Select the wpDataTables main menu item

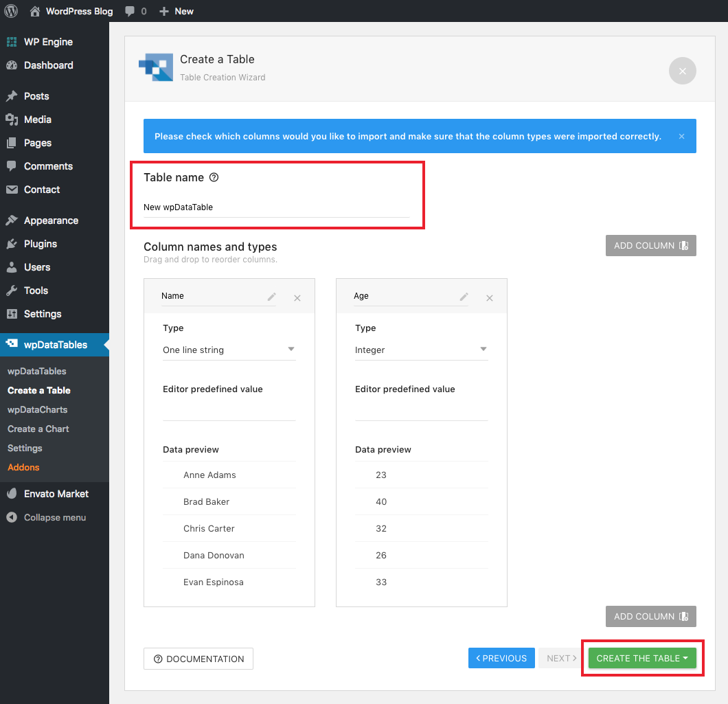pyautogui.click(x=54, y=345)
